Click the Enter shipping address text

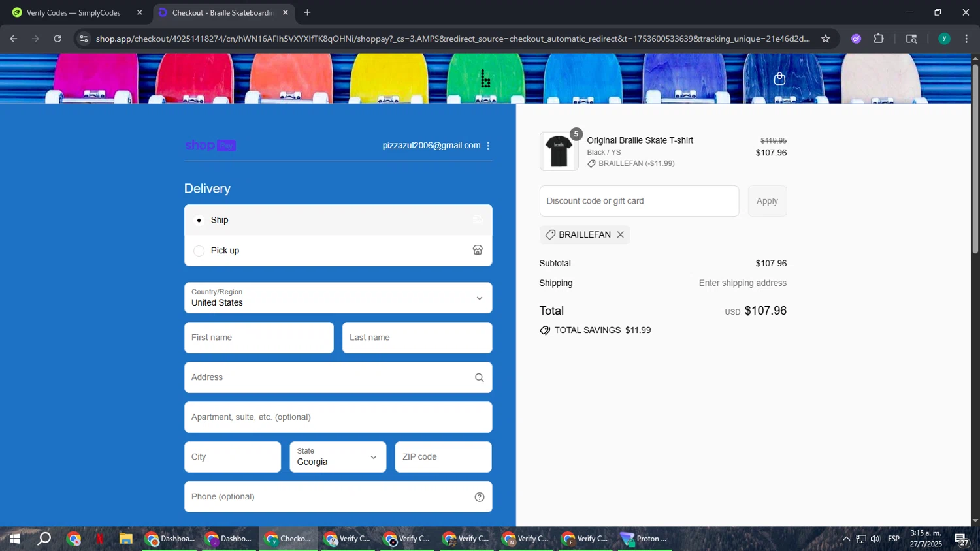tap(743, 283)
